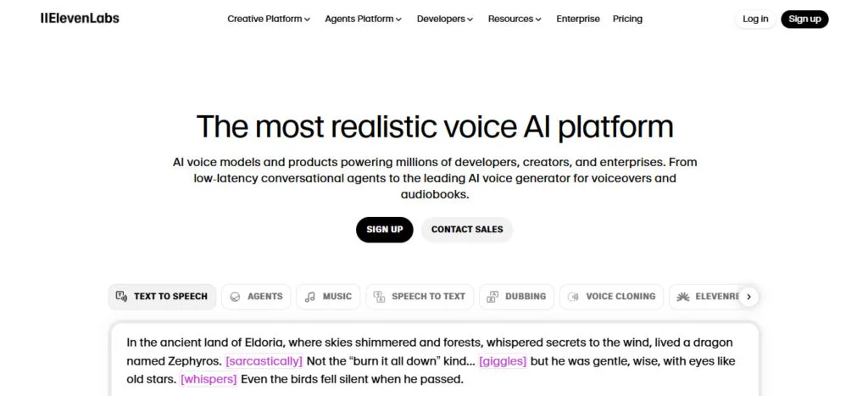Click the Music note icon

point(310,297)
